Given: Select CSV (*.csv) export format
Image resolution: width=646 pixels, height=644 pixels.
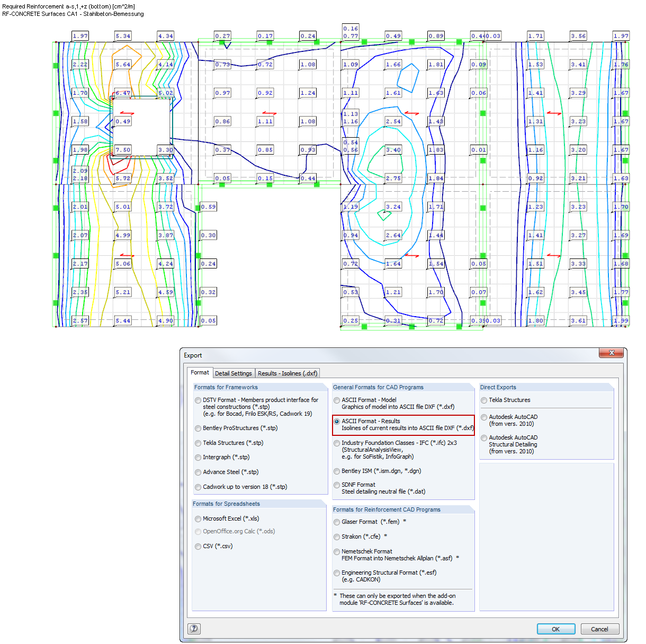Looking at the screenshot, I should (x=198, y=547).
